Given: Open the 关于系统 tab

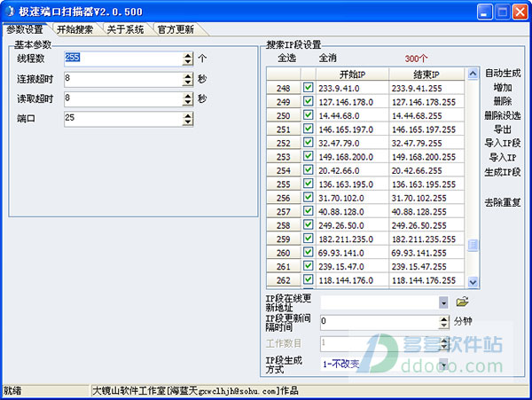Looking at the screenshot, I should [125, 29].
